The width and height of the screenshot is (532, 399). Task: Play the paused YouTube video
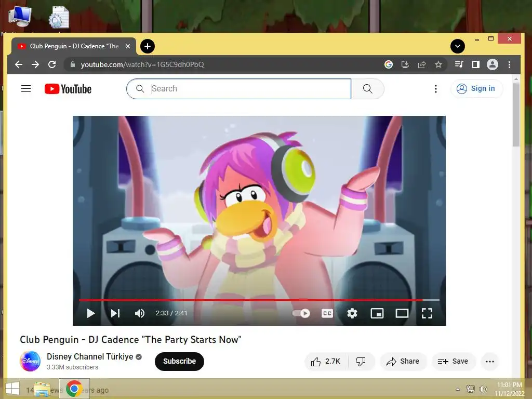tap(90, 313)
